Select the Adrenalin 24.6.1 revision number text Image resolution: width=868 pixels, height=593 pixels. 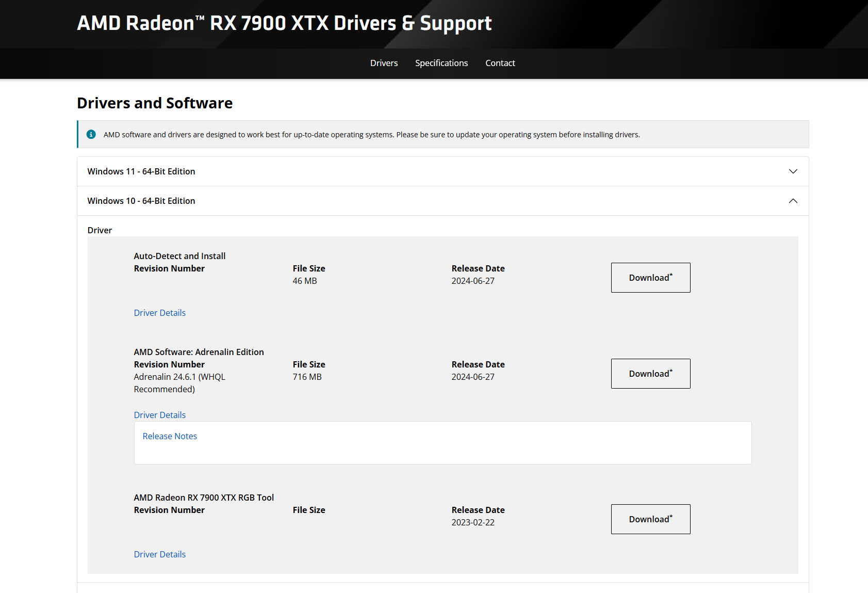179,383
